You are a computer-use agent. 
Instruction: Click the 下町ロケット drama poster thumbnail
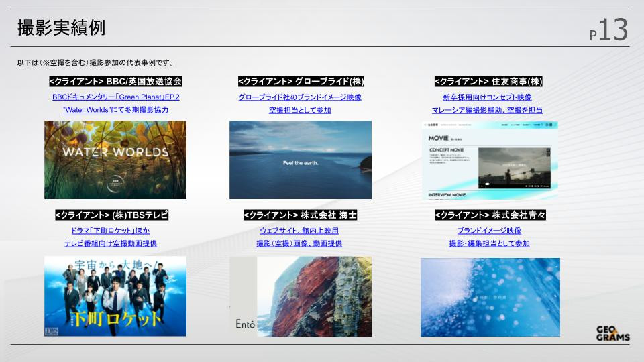coord(115,296)
